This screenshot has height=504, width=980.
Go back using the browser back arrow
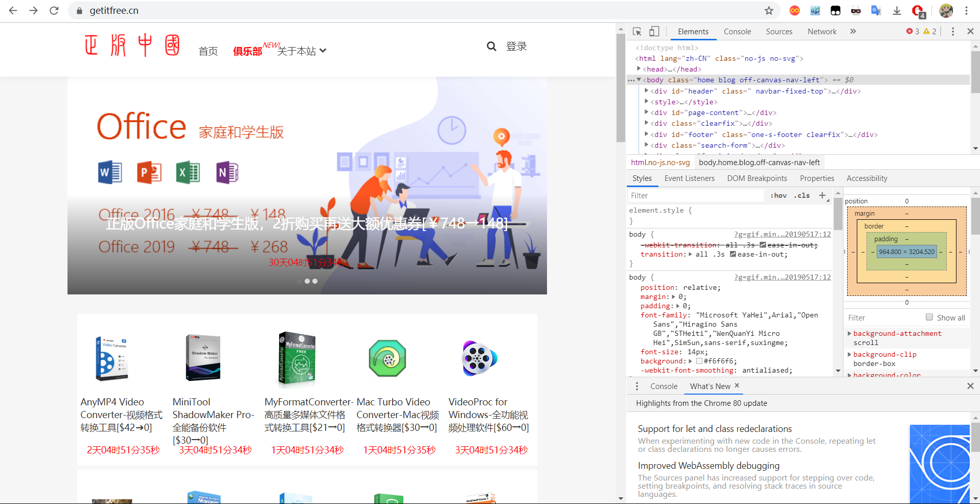click(13, 10)
